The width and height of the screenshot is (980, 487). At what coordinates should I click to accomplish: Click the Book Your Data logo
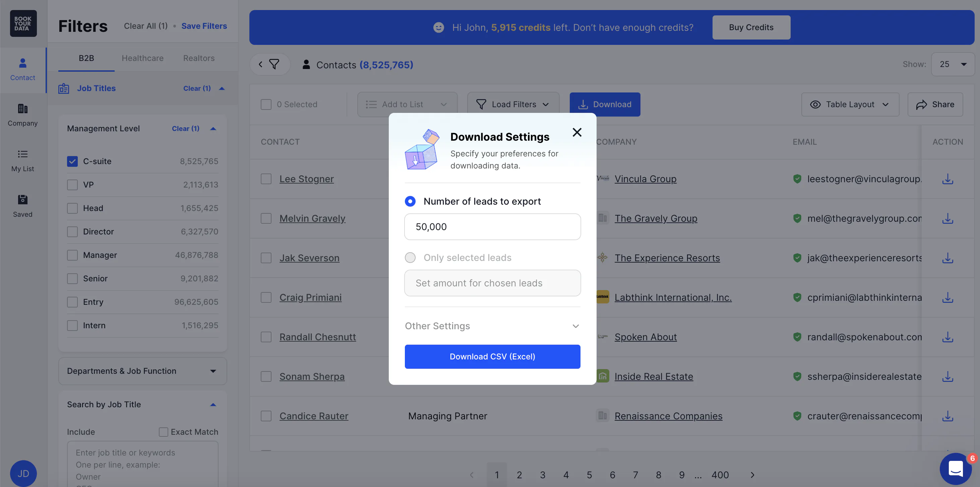(23, 23)
